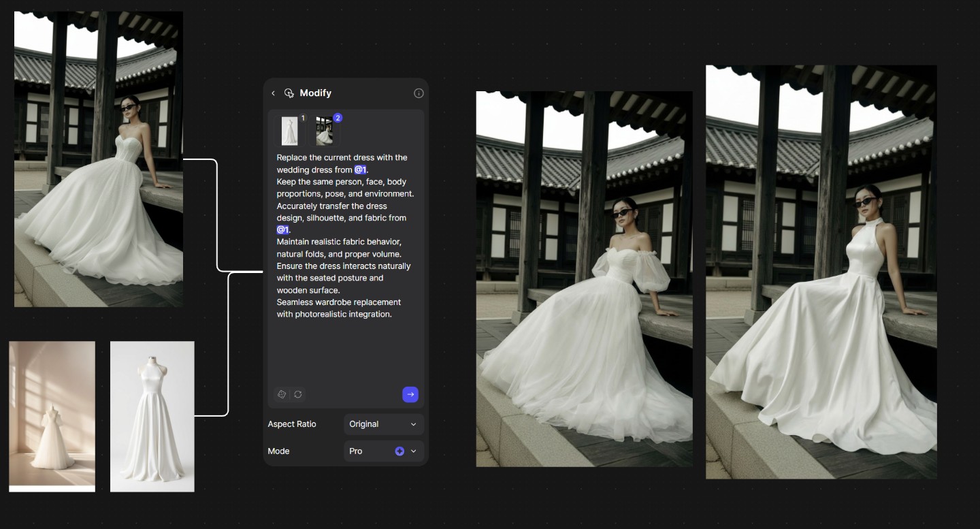Open the info tooltip in the Modify panel
Screen dimensions: 980x529
[419, 93]
